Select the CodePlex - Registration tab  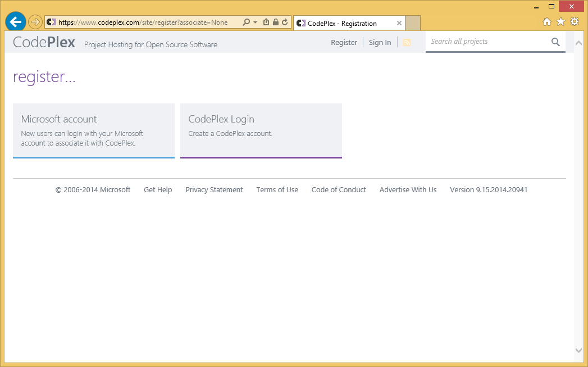tap(349, 23)
